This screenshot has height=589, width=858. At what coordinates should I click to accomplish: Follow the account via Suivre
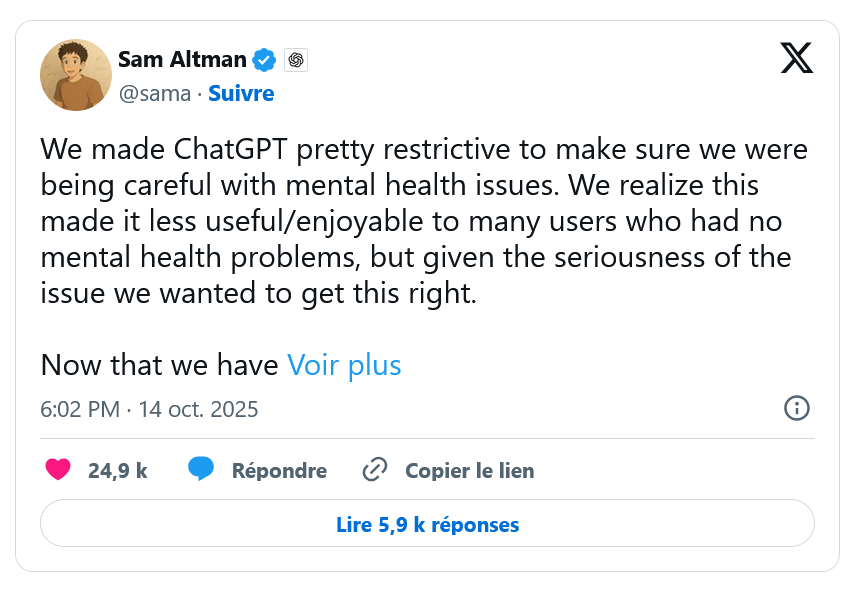(241, 94)
